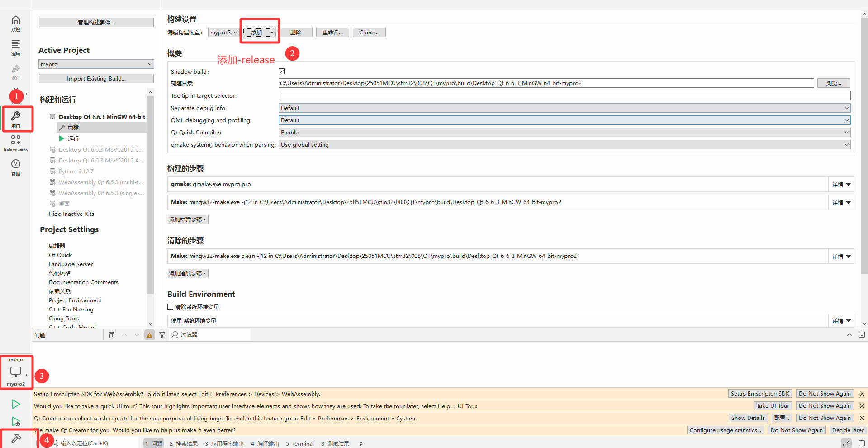Close the crash reports notification
The height and width of the screenshot is (448, 868).
(862, 418)
